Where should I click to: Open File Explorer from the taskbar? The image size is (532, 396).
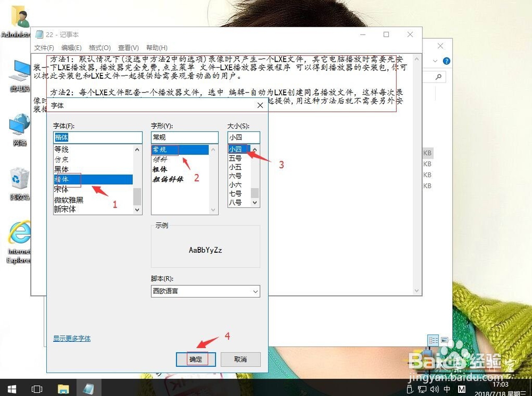(x=63, y=389)
